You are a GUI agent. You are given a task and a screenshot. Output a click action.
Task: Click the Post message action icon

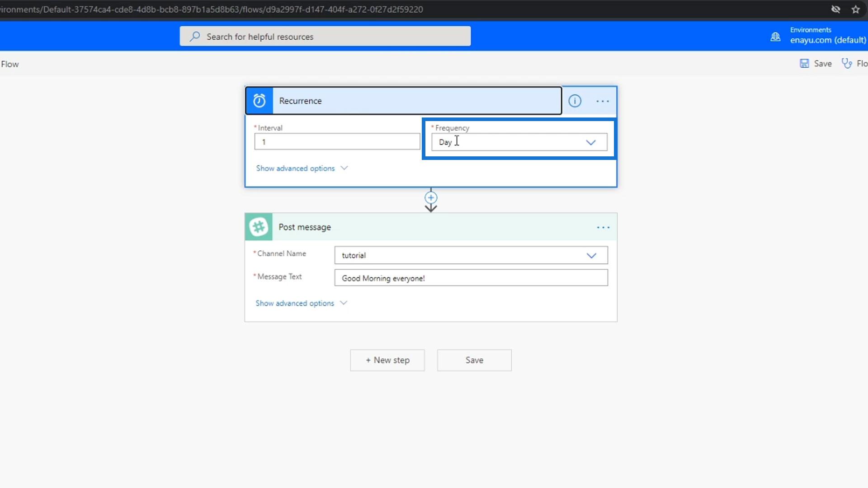click(x=259, y=227)
